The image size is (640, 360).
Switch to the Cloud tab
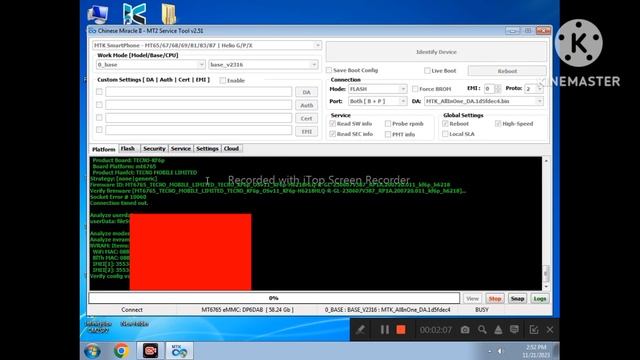[231, 149]
